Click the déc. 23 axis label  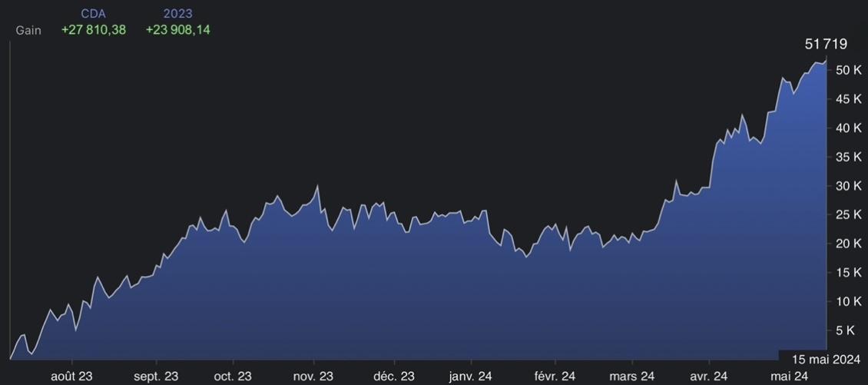[393, 377]
